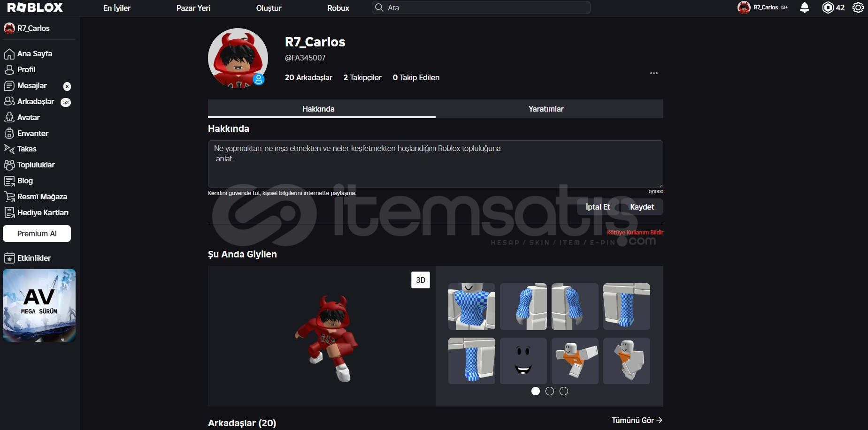Click the blue badge on the profile avatar
This screenshot has width=868, height=430.
click(x=259, y=79)
